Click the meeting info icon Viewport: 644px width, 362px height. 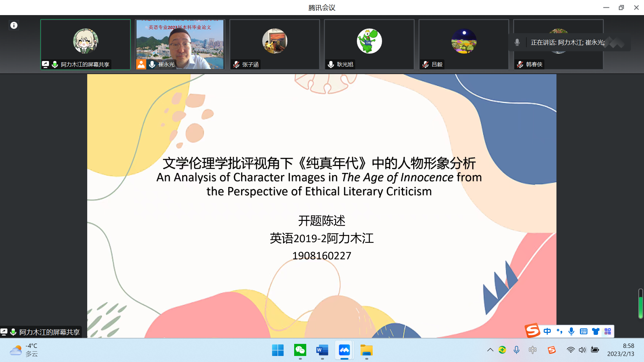[14, 25]
